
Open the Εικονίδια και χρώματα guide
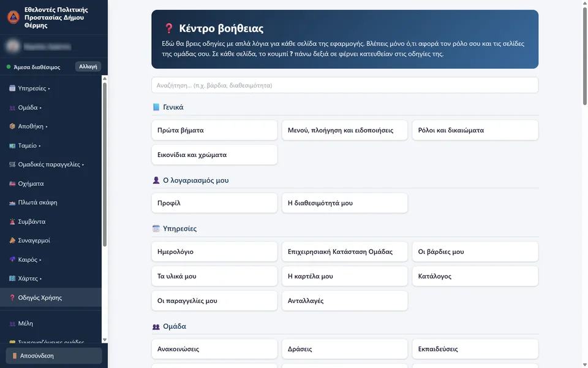point(214,155)
